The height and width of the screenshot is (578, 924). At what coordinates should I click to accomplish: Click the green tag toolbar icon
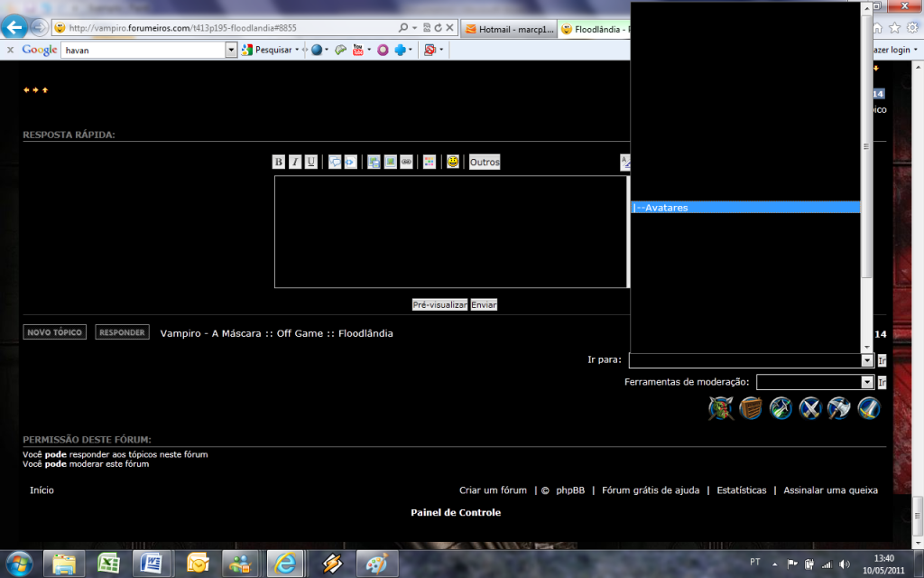(x=340, y=51)
